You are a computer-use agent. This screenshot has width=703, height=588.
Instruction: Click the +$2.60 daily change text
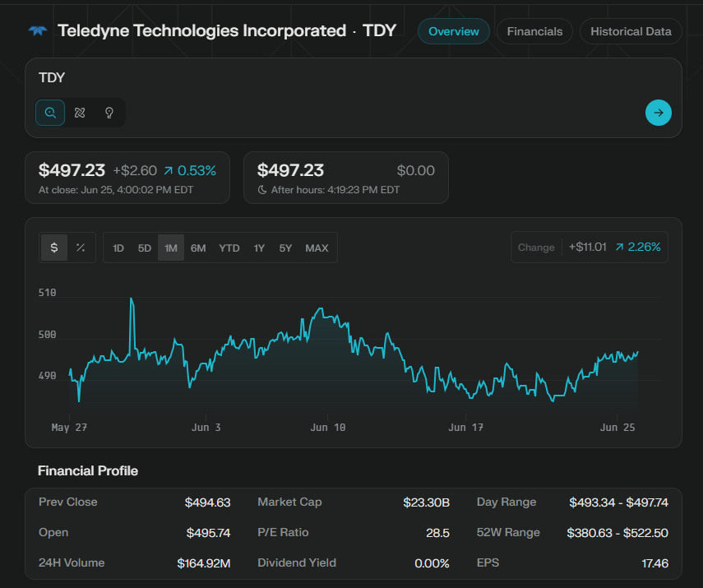135,170
